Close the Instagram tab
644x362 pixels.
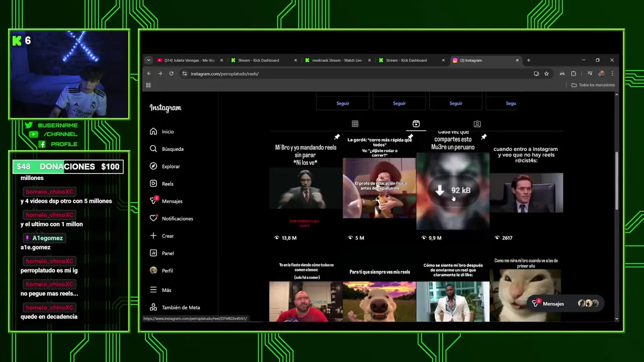point(517,60)
